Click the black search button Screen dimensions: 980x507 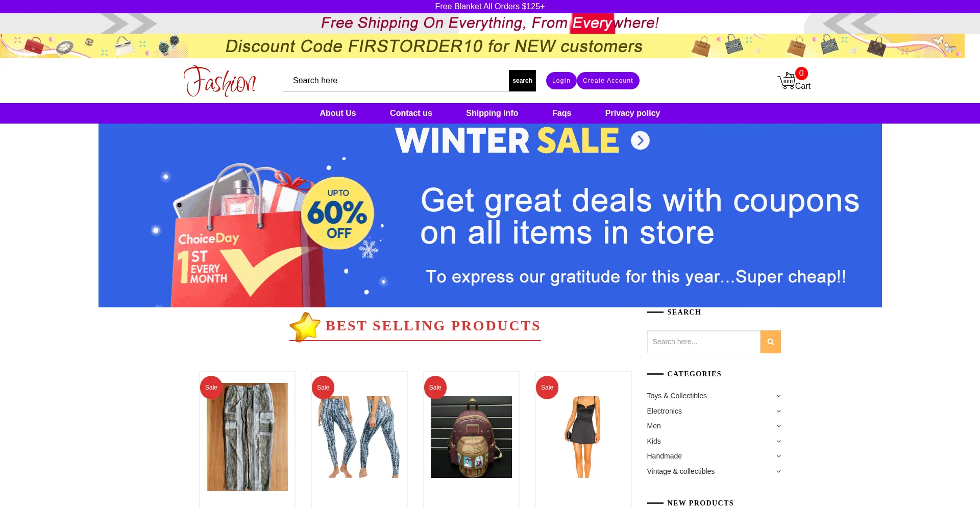[x=522, y=81]
